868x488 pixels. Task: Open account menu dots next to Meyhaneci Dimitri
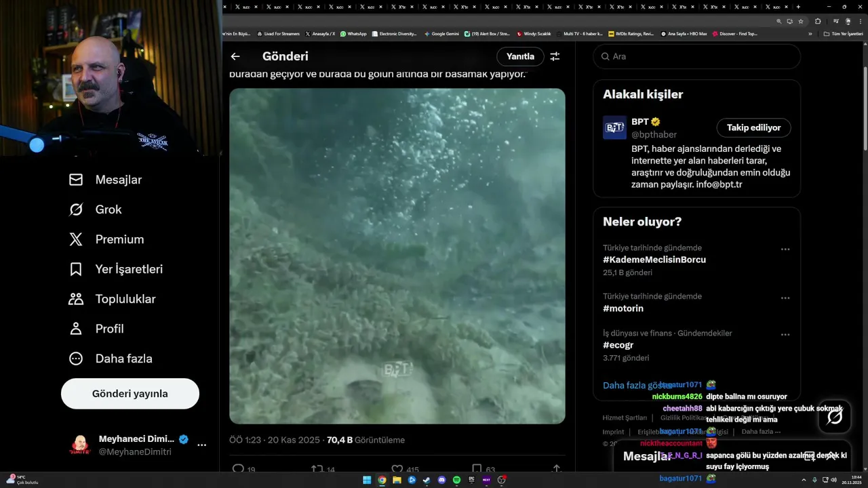point(201,445)
